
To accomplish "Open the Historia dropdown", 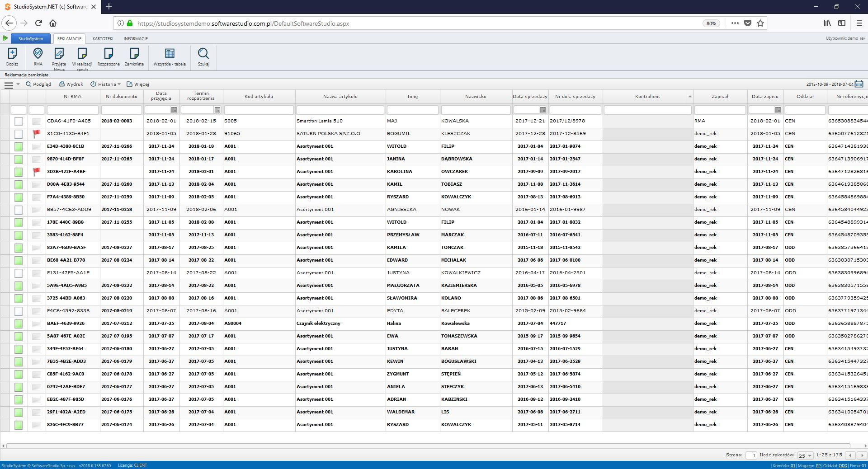I will (105, 84).
